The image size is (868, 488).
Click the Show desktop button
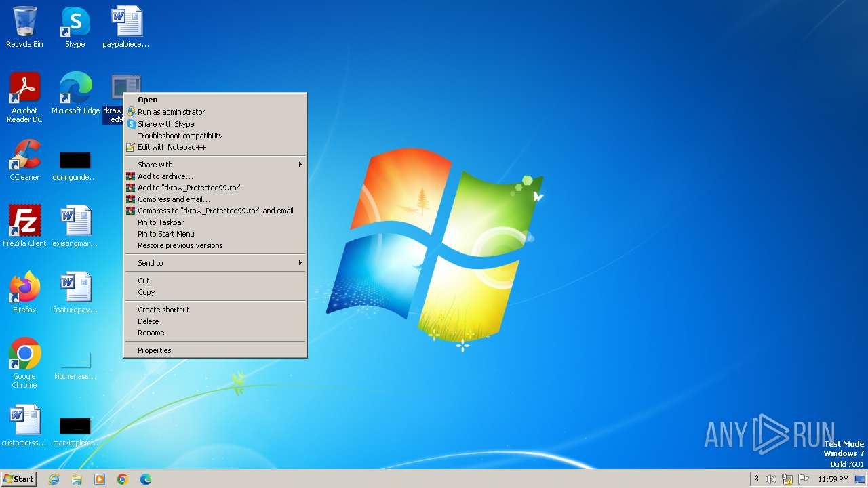point(860,479)
